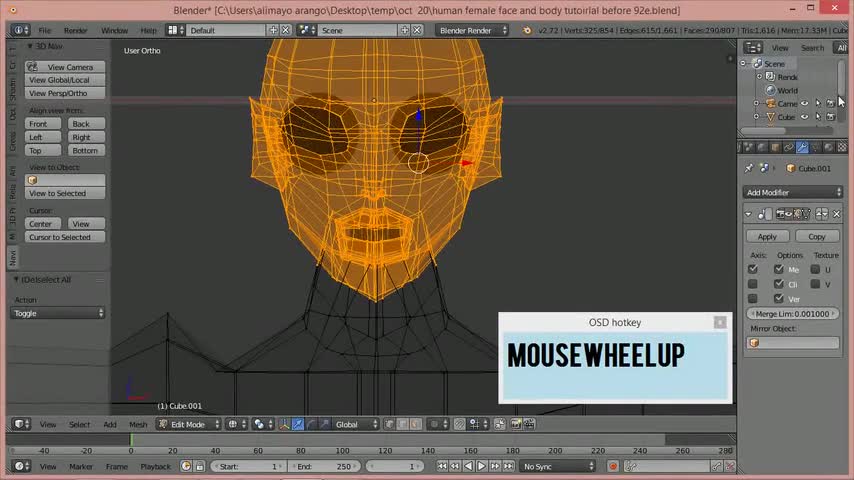This screenshot has width=854, height=480.
Task: Toggle the Clipping checkbox in Mirror modifier
Action: [779, 284]
